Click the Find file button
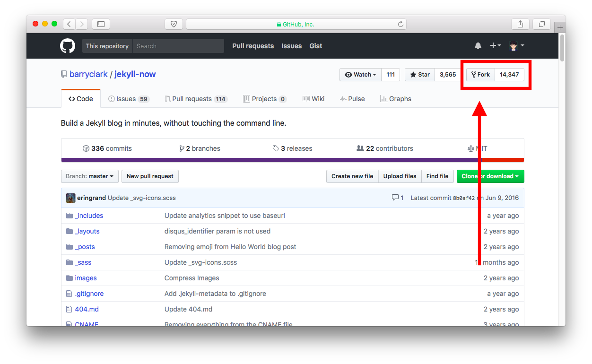The height and width of the screenshot is (364, 592). click(437, 176)
